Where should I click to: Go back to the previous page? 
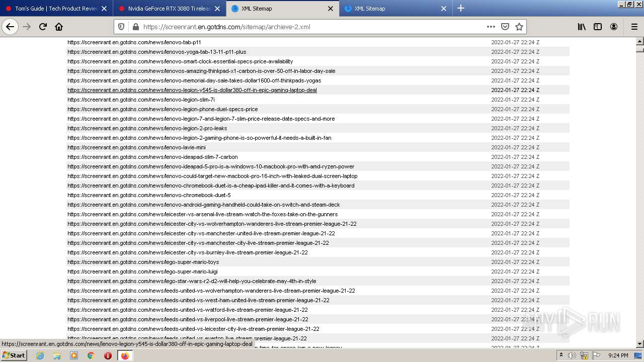tap(10, 27)
